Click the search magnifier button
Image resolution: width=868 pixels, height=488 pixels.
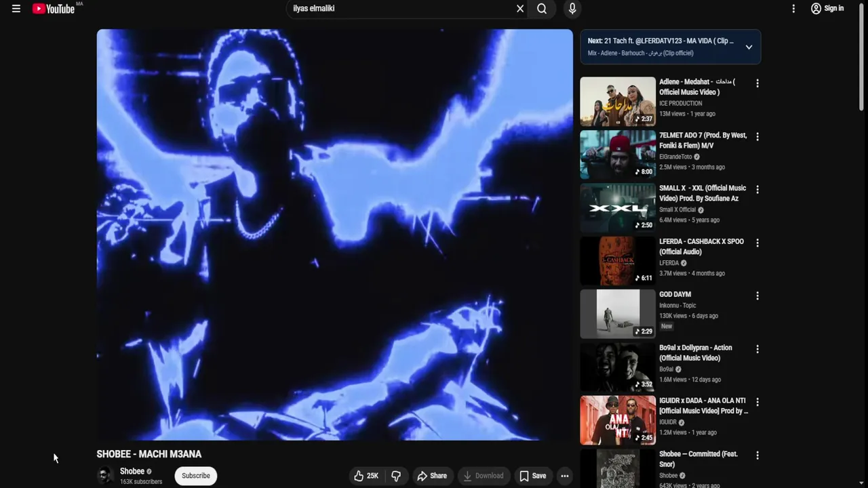tap(542, 9)
